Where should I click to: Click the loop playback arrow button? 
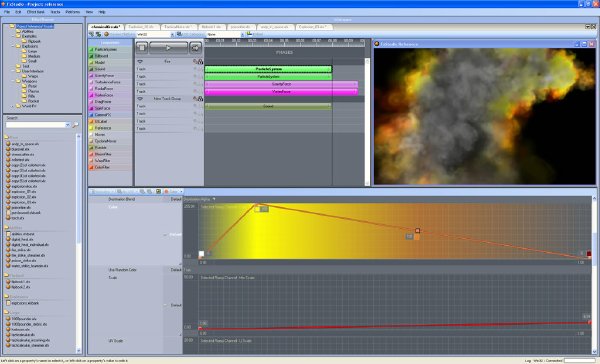[195, 48]
